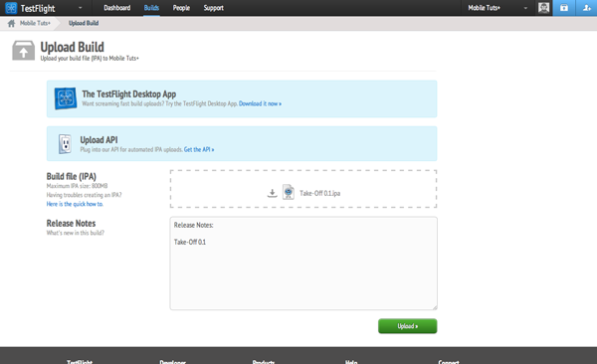Go to the People tab
Viewport: 597px width, 364px height.
coord(181,8)
